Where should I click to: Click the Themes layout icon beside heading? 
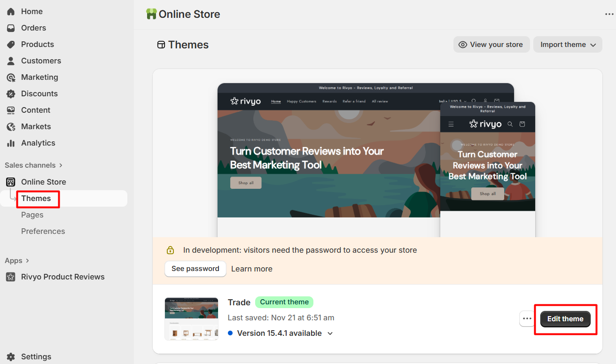pyautogui.click(x=161, y=45)
